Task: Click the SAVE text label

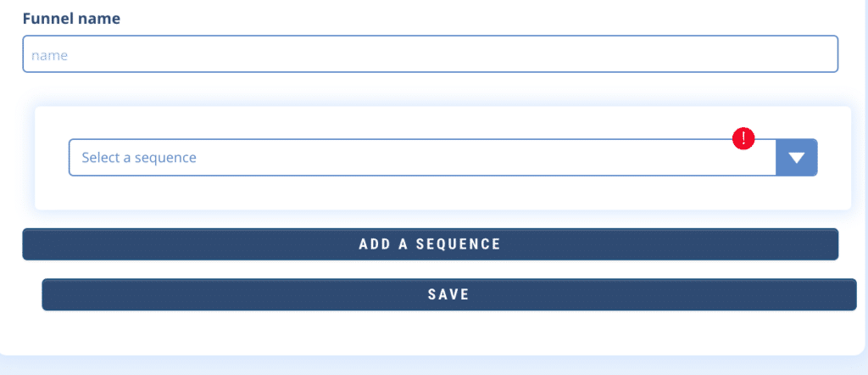Action: (448, 294)
